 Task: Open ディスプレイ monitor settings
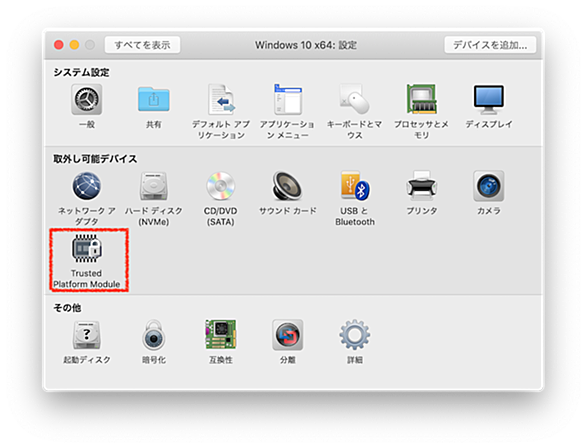point(488,99)
